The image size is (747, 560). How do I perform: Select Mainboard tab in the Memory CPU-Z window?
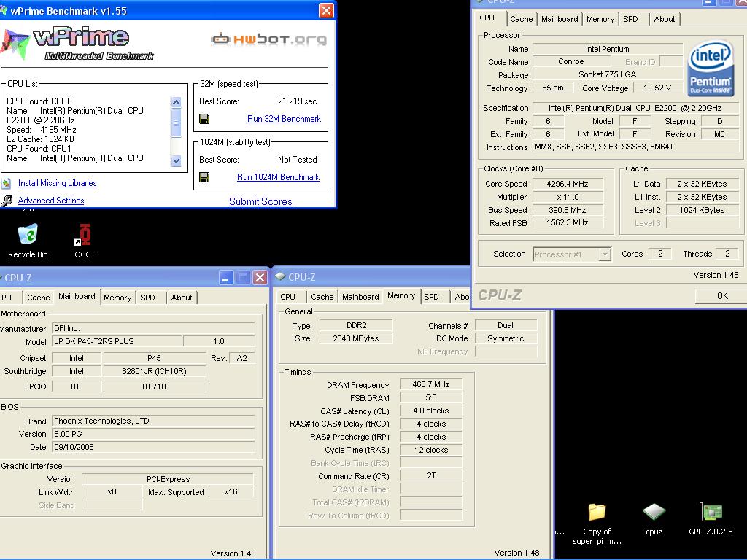(360, 297)
